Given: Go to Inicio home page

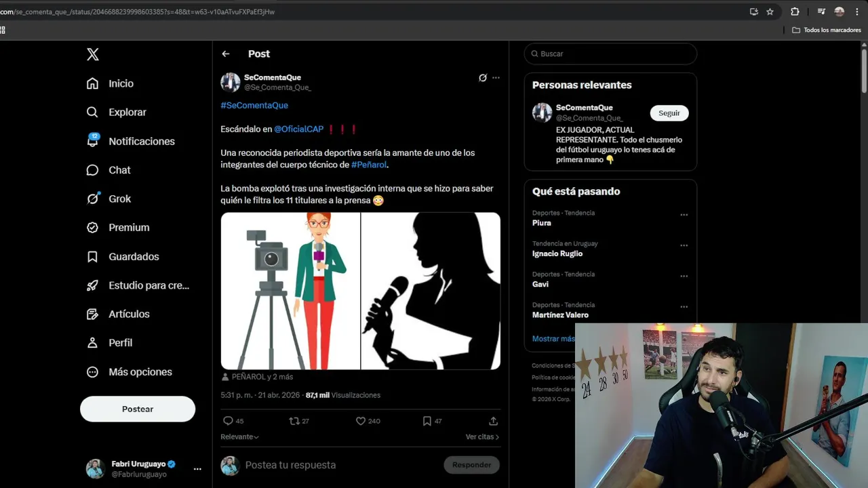Looking at the screenshot, I should pyautogui.click(x=110, y=83).
